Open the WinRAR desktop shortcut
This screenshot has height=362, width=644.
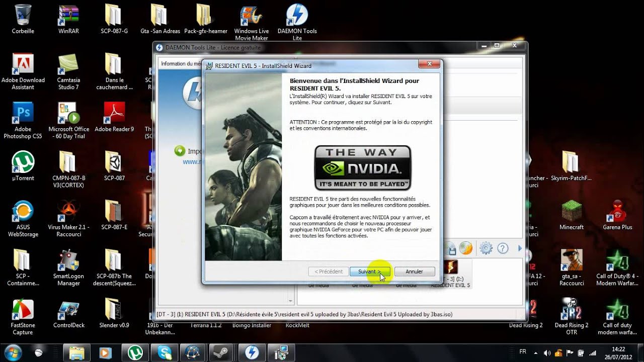tap(68, 19)
